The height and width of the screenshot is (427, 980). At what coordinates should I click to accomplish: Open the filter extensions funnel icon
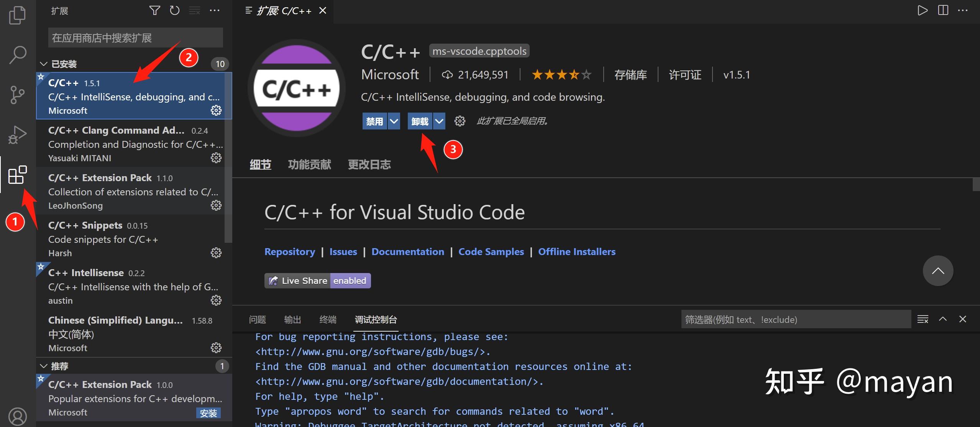(x=155, y=10)
